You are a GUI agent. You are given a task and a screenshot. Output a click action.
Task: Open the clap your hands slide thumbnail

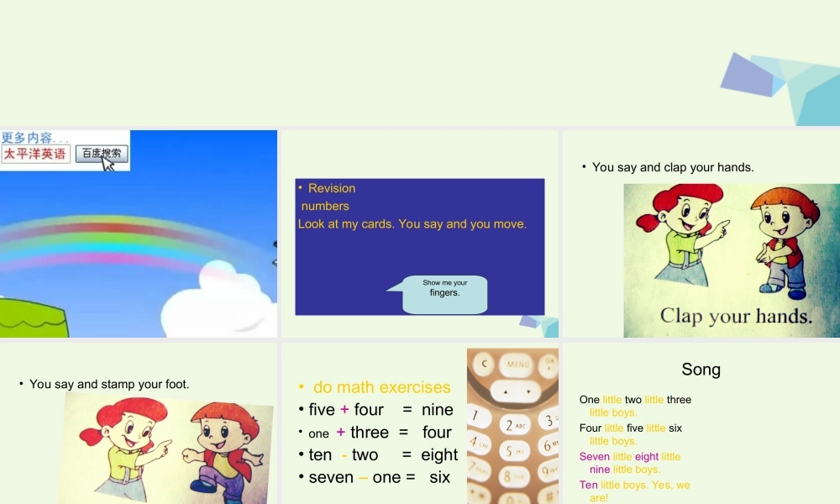(701, 234)
